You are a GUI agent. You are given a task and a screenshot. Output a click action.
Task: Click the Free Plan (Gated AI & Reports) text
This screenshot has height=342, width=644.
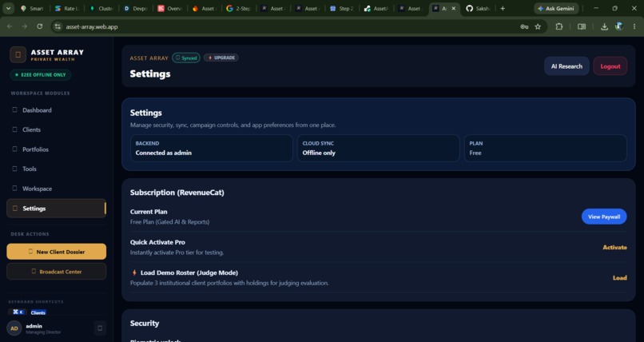click(x=169, y=221)
